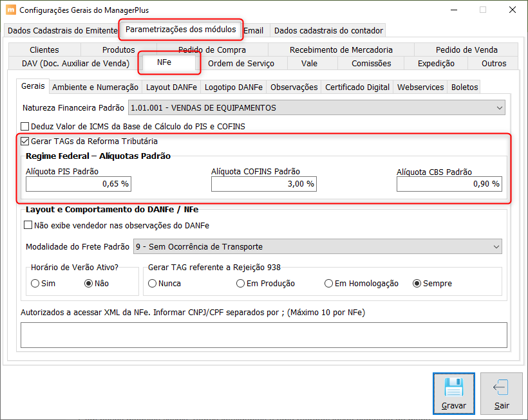
Task: Click the authorized CNPJ/CPF text box
Action: pos(264,335)
